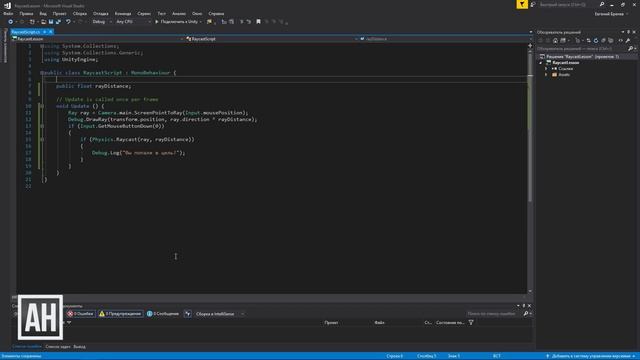The height and width of the screenshot is (360, 640).
Task: Click the Undo toolbar icon
Action: [68, 22]
